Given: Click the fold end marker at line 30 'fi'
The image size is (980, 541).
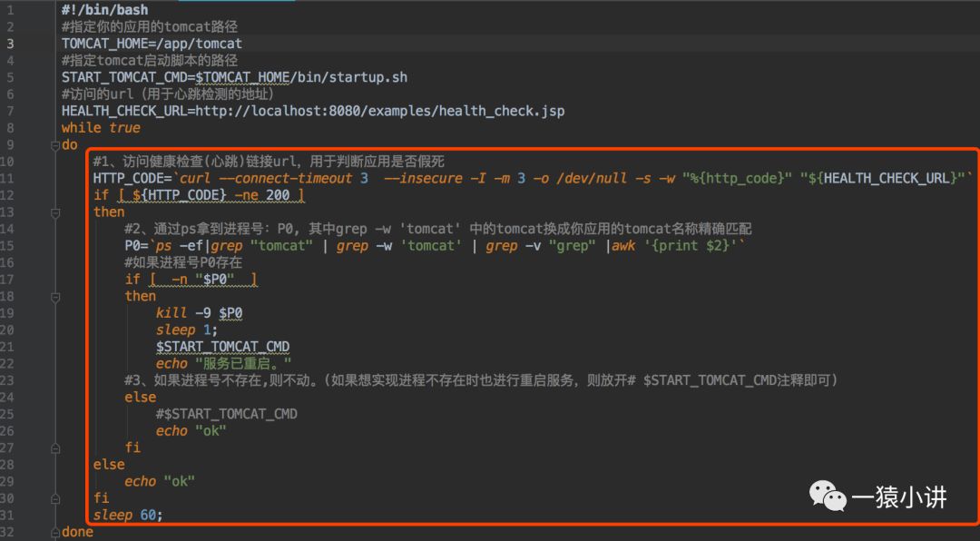Looking at the screenshot, I should (55, 499).
